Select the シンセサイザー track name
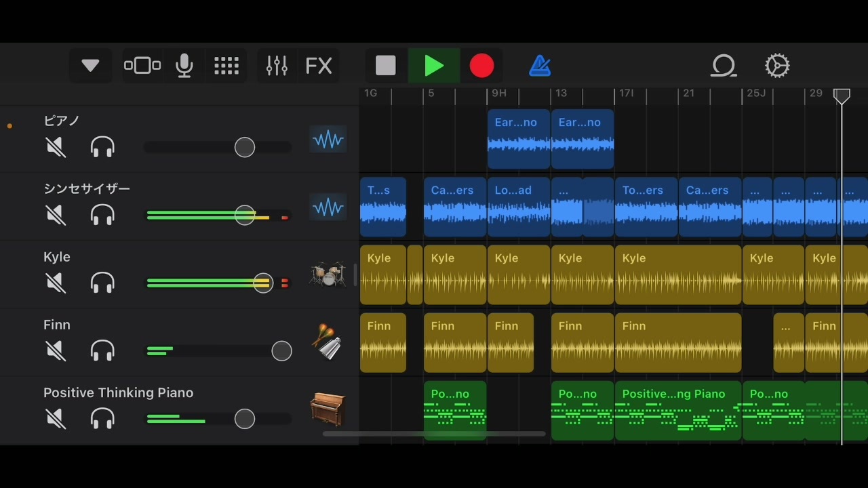The height and width of the screenshot is (488, 868). [87, 188]
